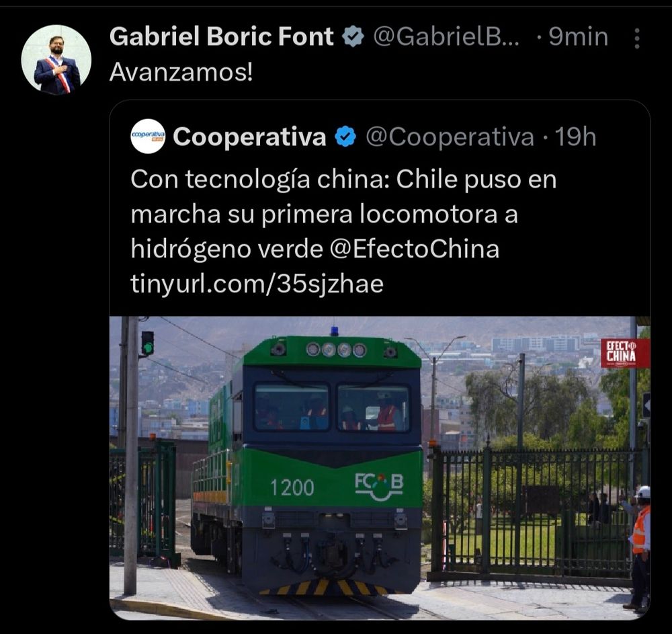Click the Efecto China logo in the photo
This screenshot has height=634, width=672.
coord(625,353)
